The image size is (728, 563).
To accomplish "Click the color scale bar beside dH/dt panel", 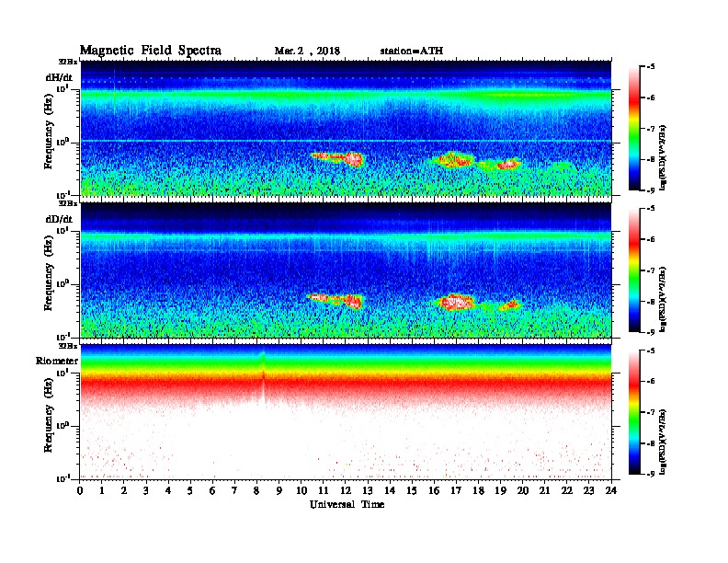I will [634, 129].
